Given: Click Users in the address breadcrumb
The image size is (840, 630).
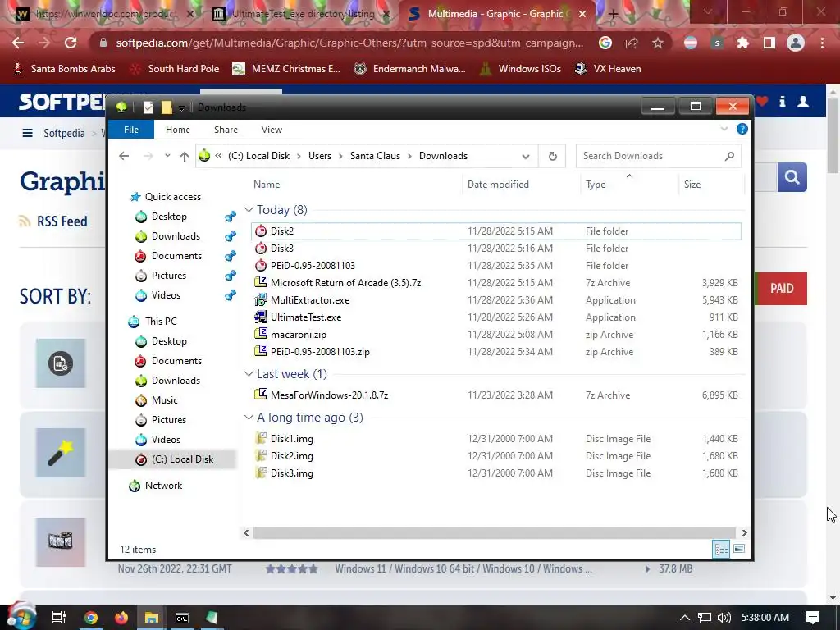Looking at the screenshot, I should click(x=320, y=156).
